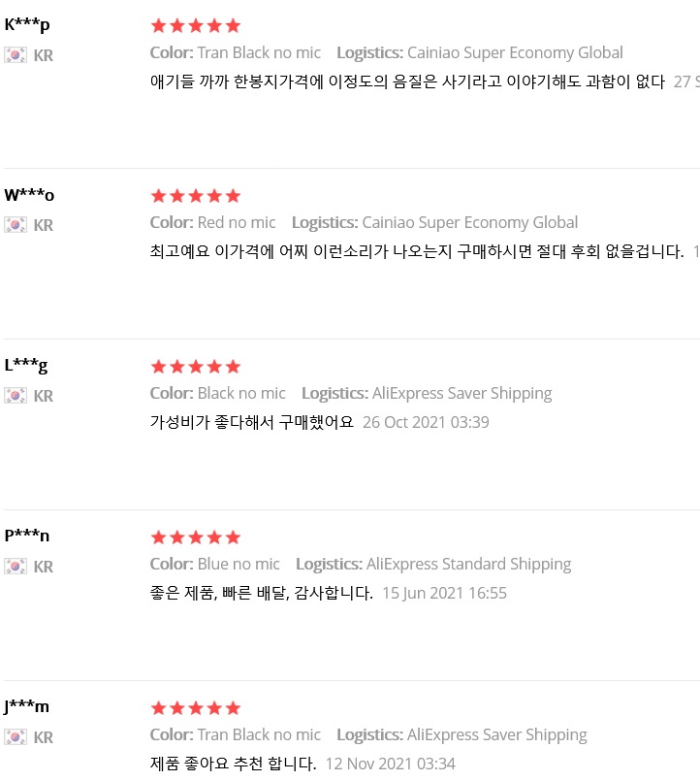The height and width of the screenshot is (781, 700).
Task: Select reviewer name J***m
Action: (26, 706)
